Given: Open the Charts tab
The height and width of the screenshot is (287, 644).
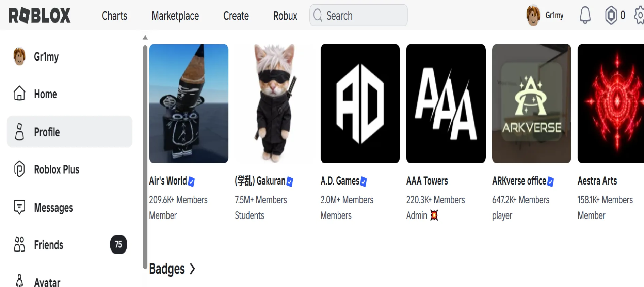Looking at the screenshot, I should pos(114,16).
